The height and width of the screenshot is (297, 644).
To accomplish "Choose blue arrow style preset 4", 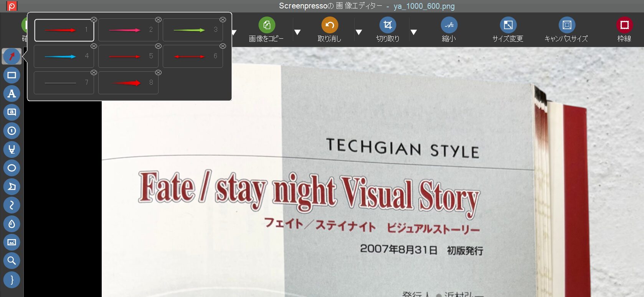I will click(64, 56).
